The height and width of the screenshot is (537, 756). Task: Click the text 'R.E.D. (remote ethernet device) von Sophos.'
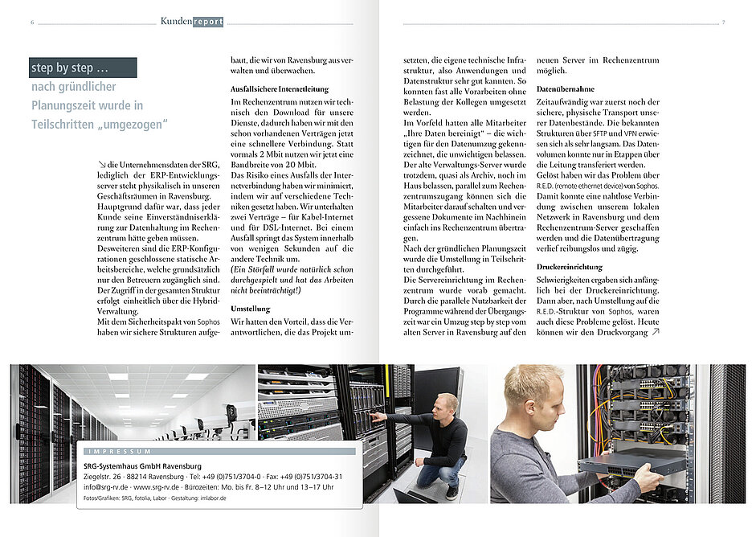point(598,186)
